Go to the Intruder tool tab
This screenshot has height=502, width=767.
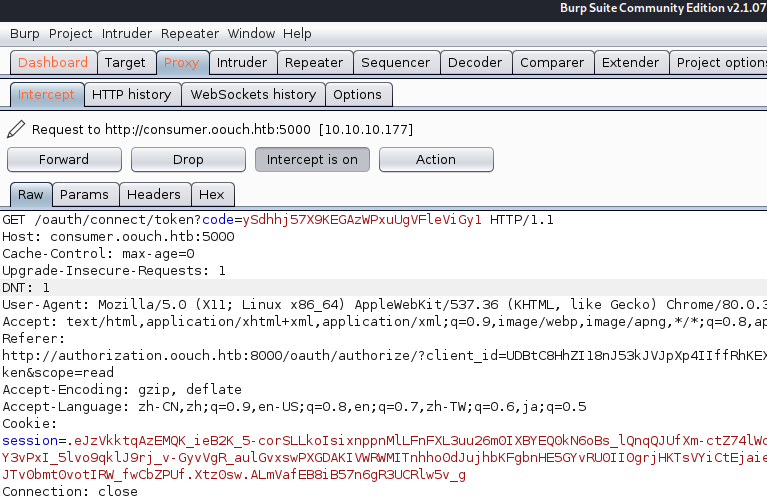point(242,63)
